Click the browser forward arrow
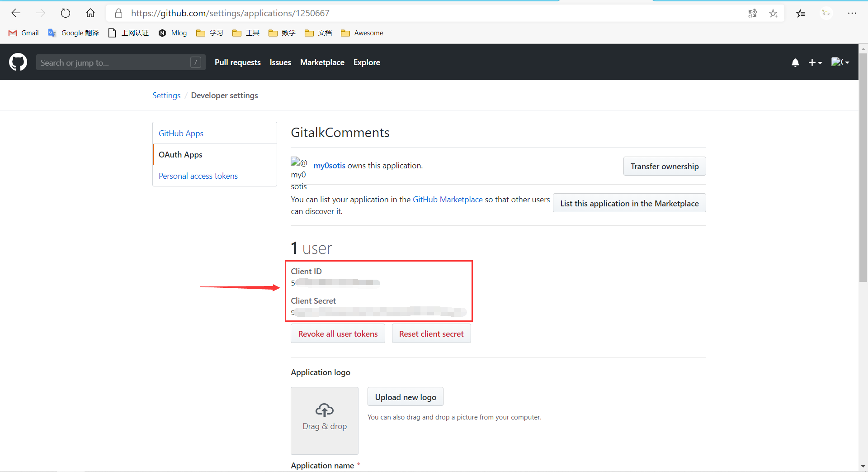 tap(41, 13)
